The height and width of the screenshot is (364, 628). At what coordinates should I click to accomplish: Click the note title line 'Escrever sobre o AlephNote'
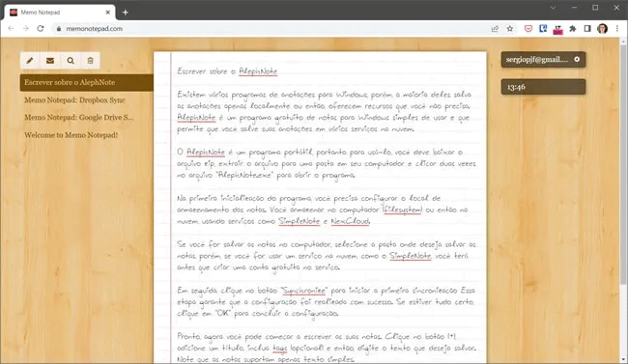point(227,71)
